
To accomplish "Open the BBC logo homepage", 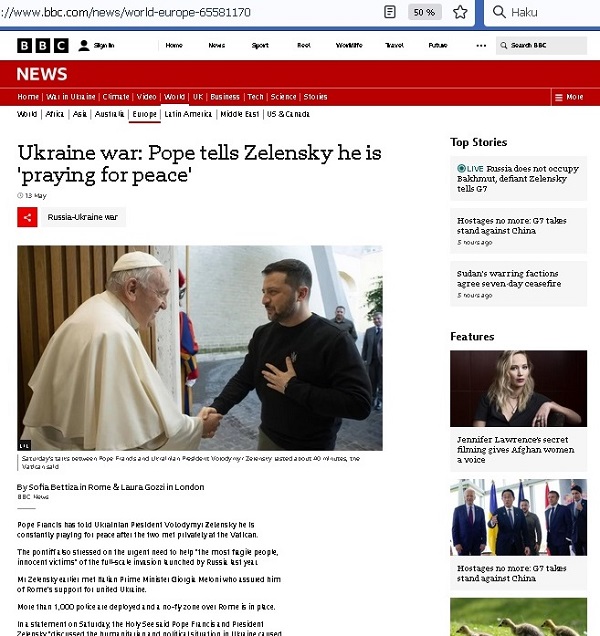I will tap(43, 45).
